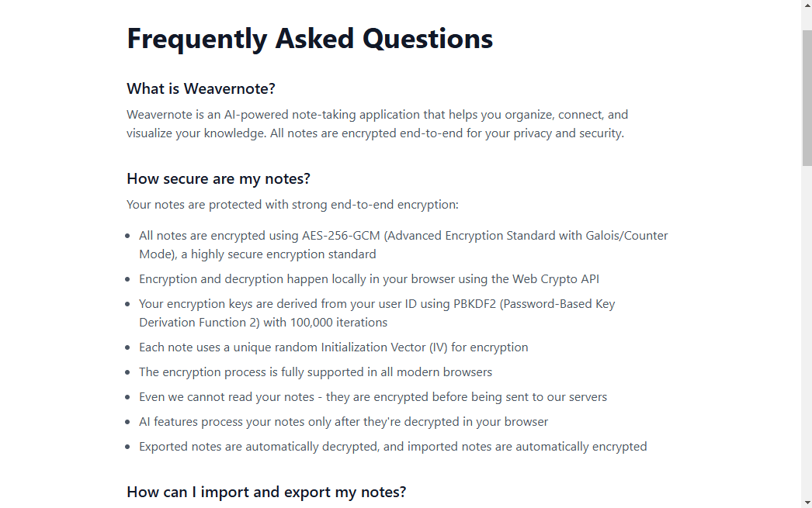Click the bullet mentioning AES-256-GCM encryption

[403, 244]
